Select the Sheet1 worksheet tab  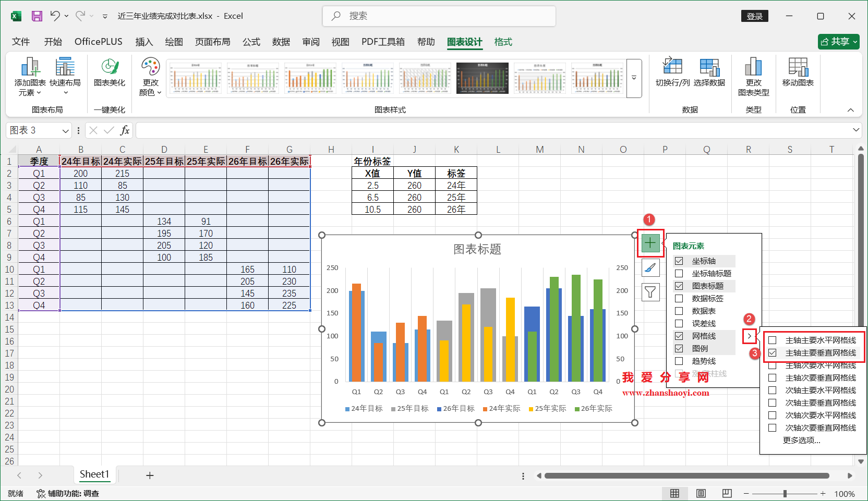tap(94, 474)
